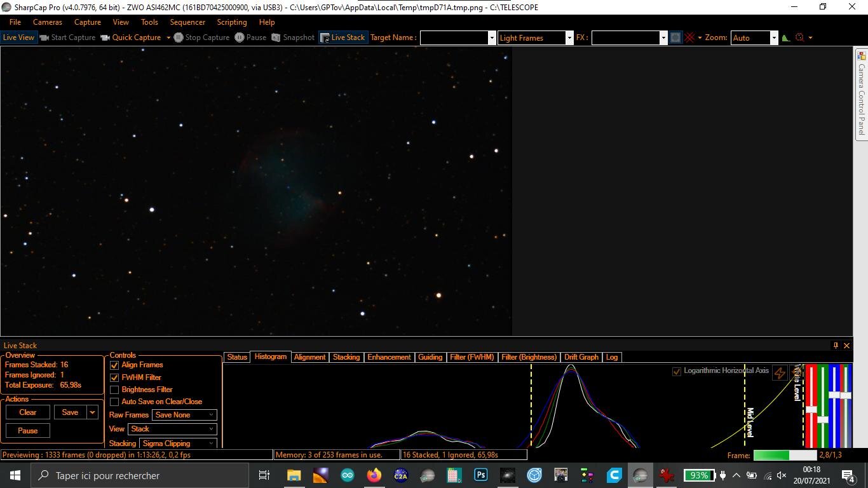The height and width of the screenshot is (488, 868).
Task: Open the Drift Graph tab
Action: click(581, 357)
